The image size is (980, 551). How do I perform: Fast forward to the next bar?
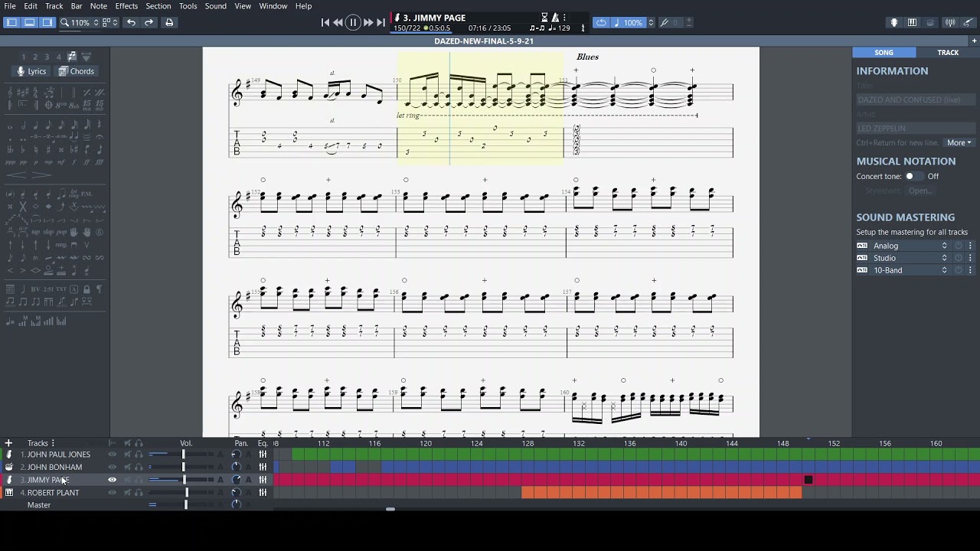tap(368, 22)
